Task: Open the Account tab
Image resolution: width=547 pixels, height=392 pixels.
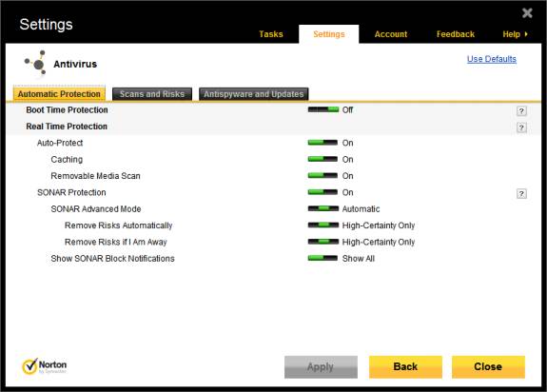Action: coord(391,34)
